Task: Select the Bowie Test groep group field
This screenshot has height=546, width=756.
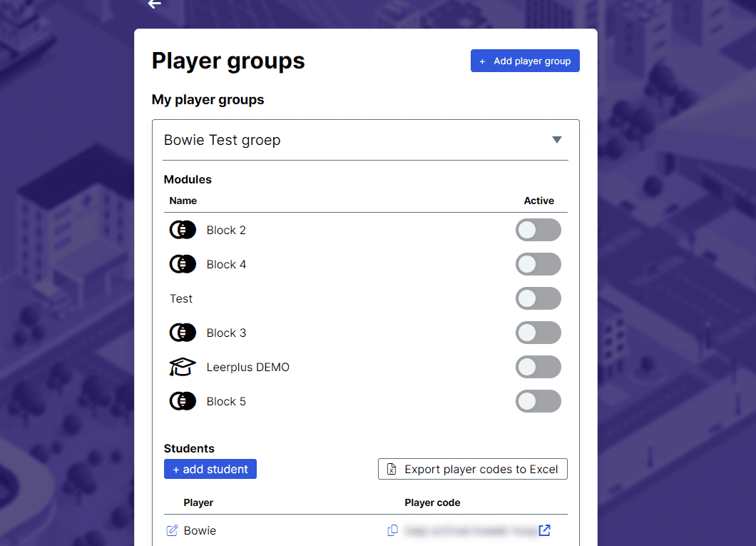Action: pos(365,141)
